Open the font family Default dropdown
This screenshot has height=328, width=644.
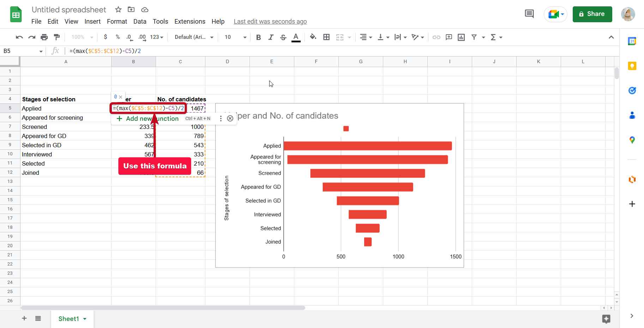pos(194,37)
